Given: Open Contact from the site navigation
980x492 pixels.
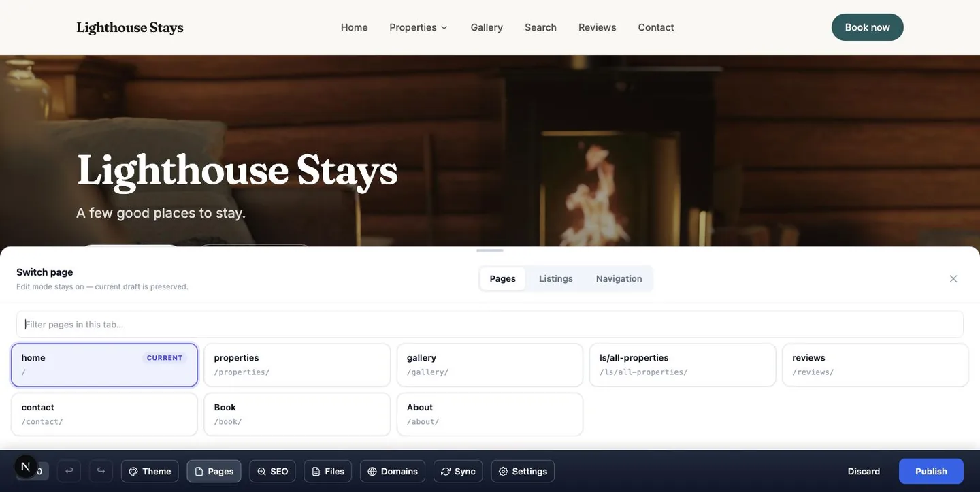Looking at the screenshot, I should pyautogui.click(x=656, y=27).
